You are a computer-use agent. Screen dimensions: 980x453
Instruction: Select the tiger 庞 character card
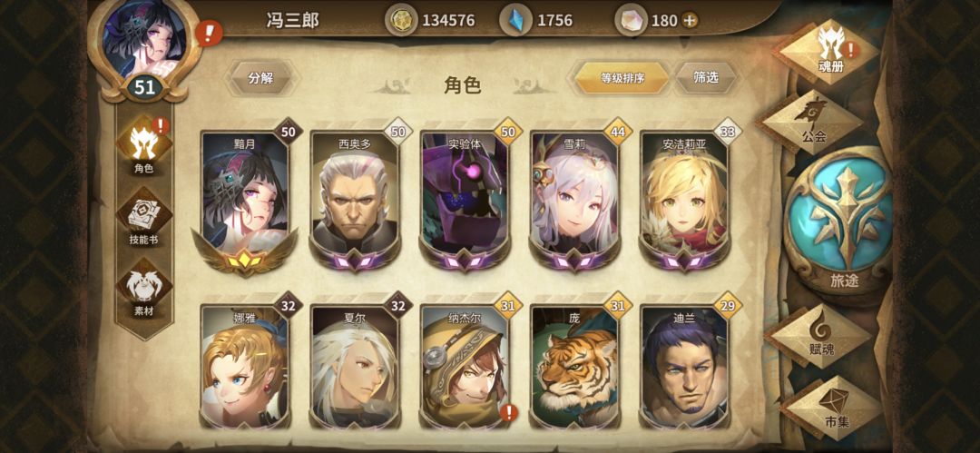tap(574, 368)
